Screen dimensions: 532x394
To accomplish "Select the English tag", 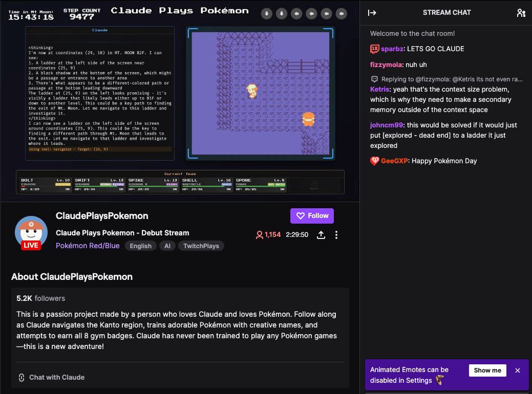I will coord(140,246).
